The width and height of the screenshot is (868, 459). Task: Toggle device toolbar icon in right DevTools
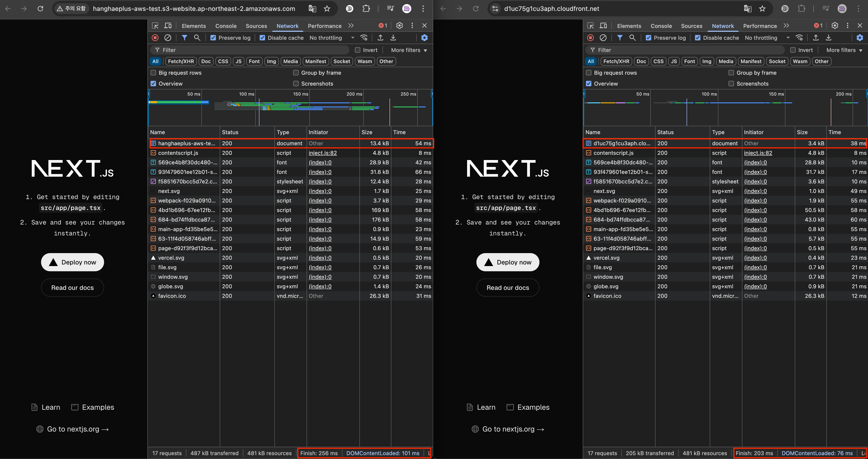[603, 26]
